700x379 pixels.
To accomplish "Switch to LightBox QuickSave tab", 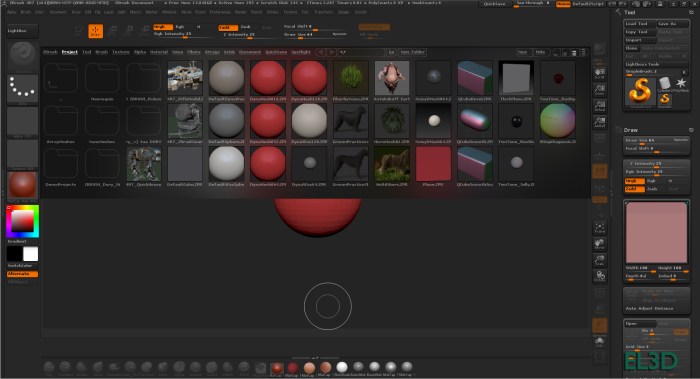I will (x=276, y=52).
